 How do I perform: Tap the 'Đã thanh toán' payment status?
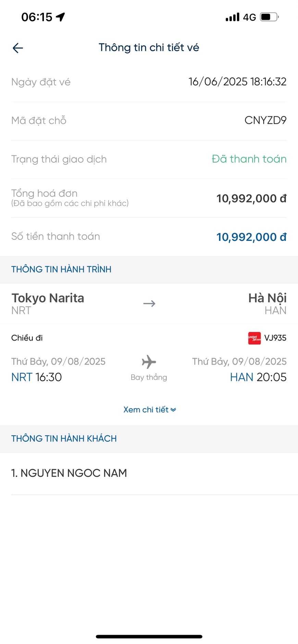(249, 159)
